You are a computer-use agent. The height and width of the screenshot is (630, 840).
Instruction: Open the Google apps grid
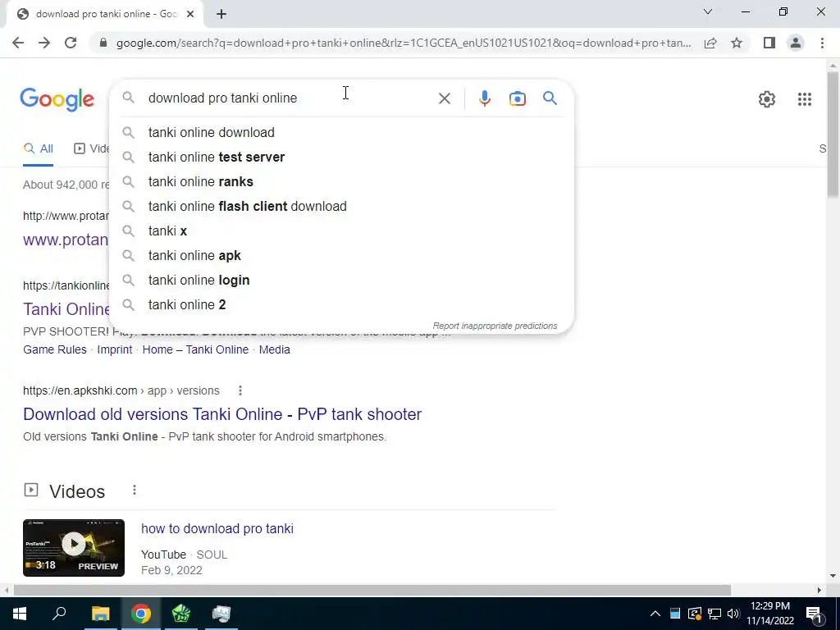coord(804,99)
